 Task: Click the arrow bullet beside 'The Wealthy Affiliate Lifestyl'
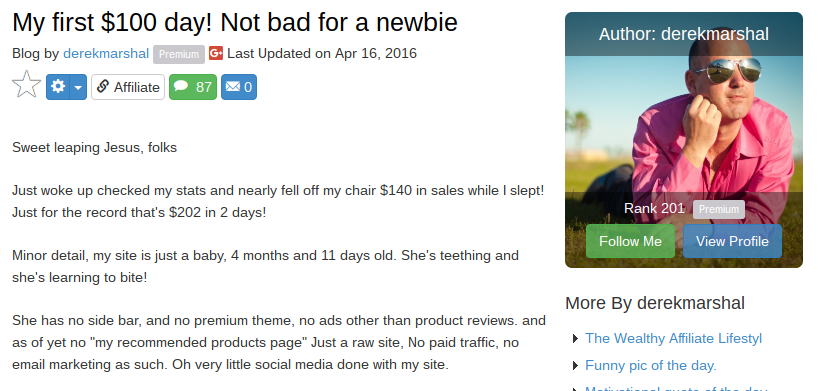tap(576, 339)
